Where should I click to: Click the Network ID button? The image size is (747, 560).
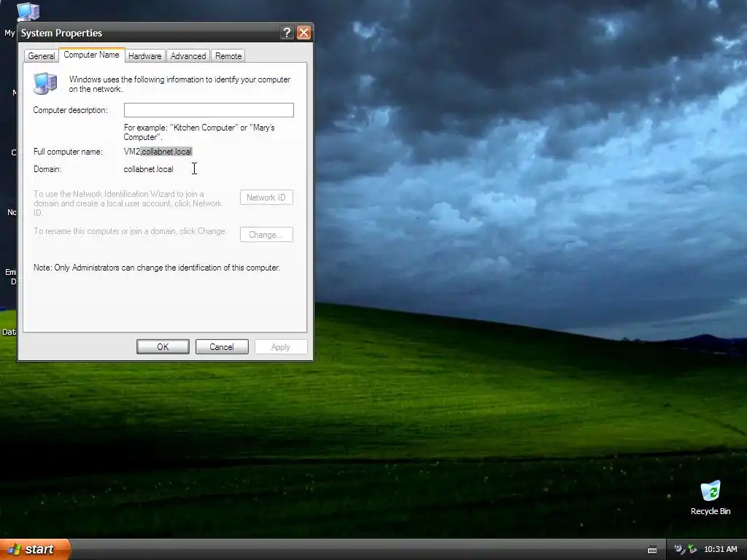[x=266, y=197]
